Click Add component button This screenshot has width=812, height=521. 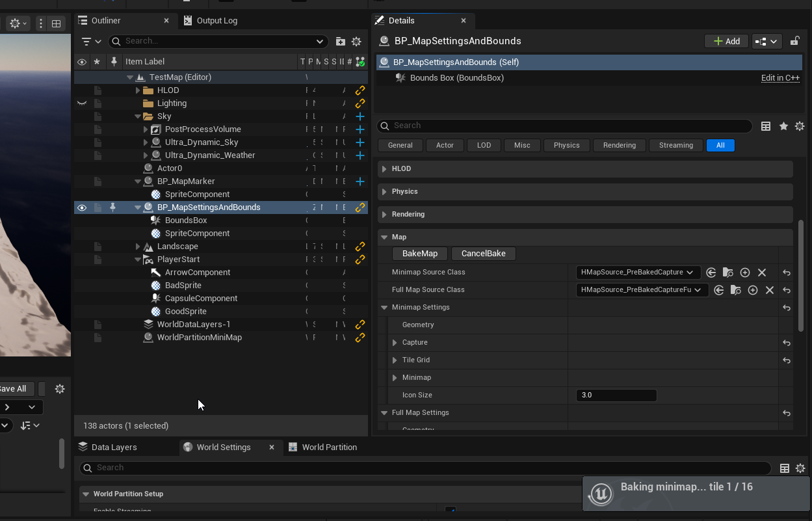click(x=726, y=41)
